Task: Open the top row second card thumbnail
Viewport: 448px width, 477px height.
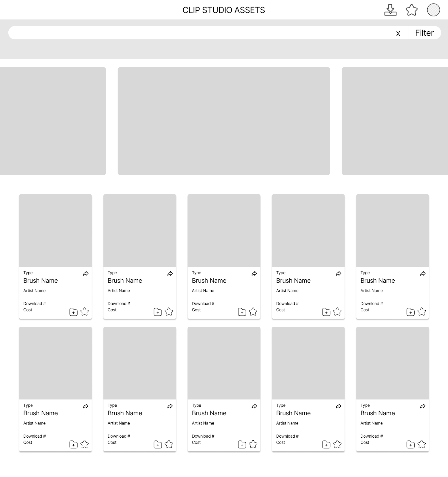Action: (x=140, y=230)
